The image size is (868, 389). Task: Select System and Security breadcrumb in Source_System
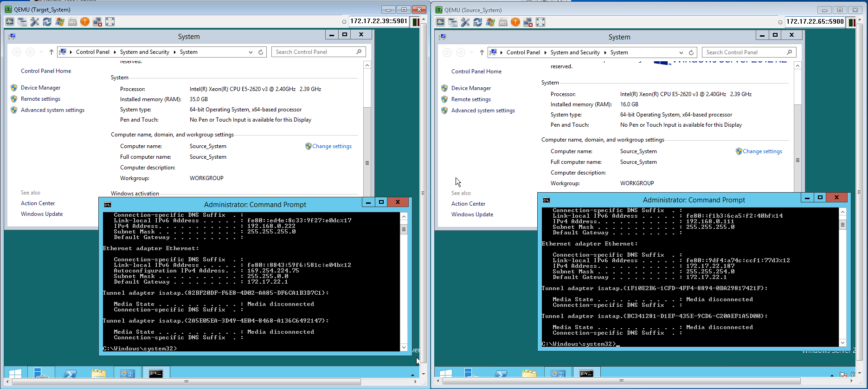coord(575,52)
